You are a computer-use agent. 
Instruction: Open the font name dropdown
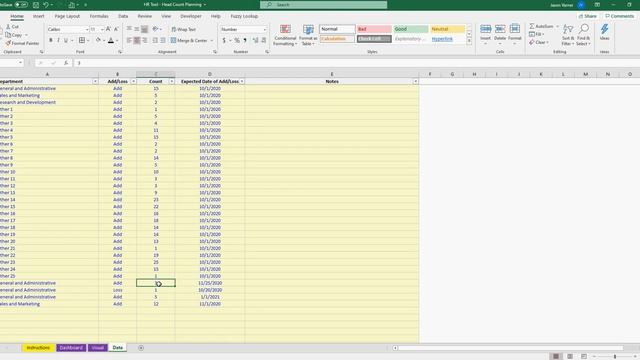(87, 29)
